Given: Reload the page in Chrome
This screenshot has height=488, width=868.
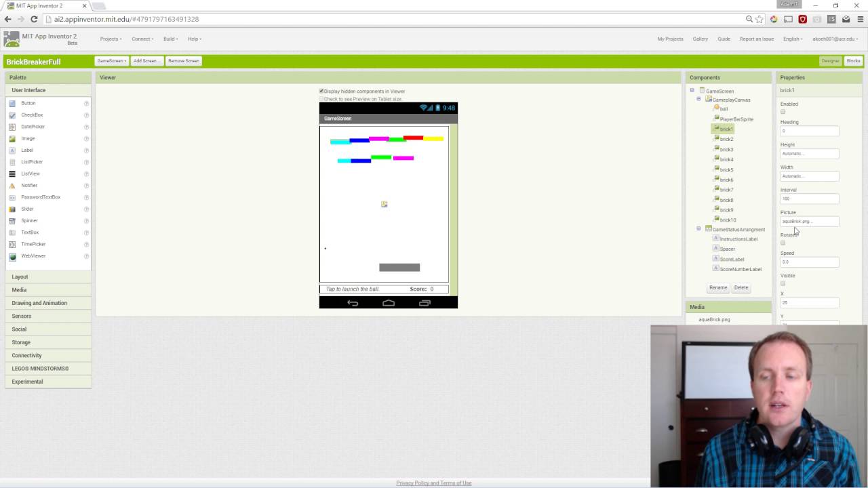Looking at the screenshot, I should pyautogui.click(x=34, y=19).
